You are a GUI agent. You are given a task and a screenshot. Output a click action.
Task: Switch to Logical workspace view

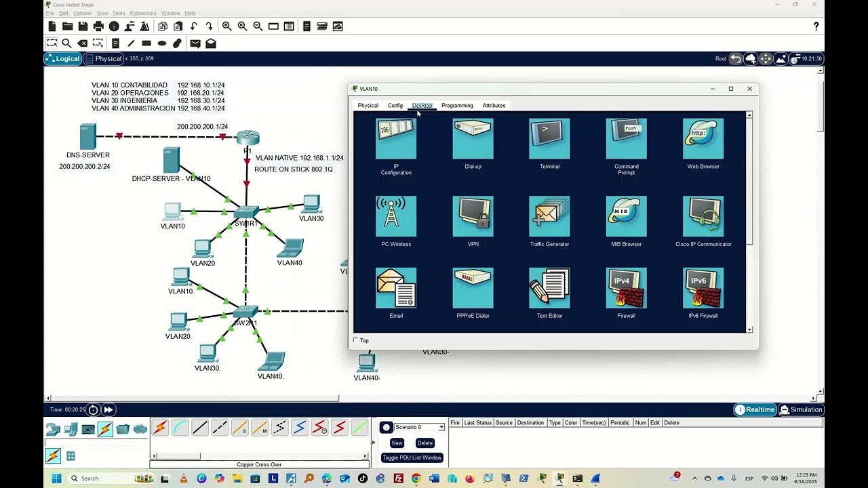pyautogui.click(x=62, y=59)
